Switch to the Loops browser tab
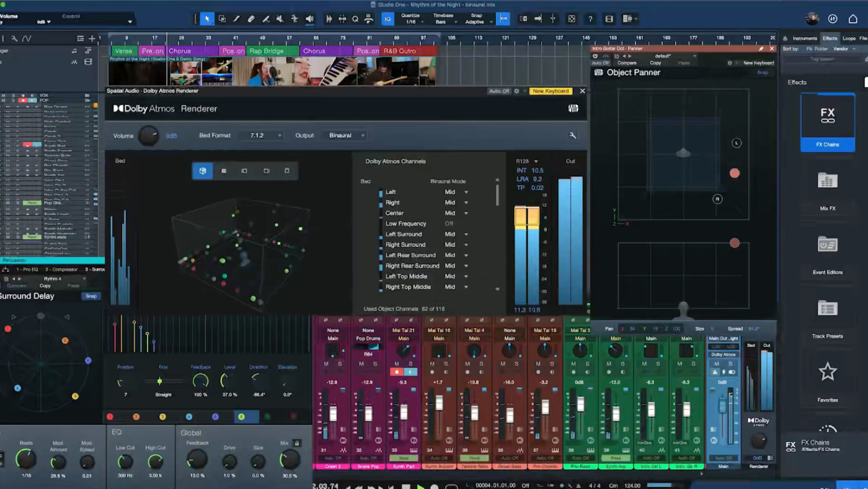The height and width of the screenshot is (489, 868). pyautogui.click(x=849, y=38)
